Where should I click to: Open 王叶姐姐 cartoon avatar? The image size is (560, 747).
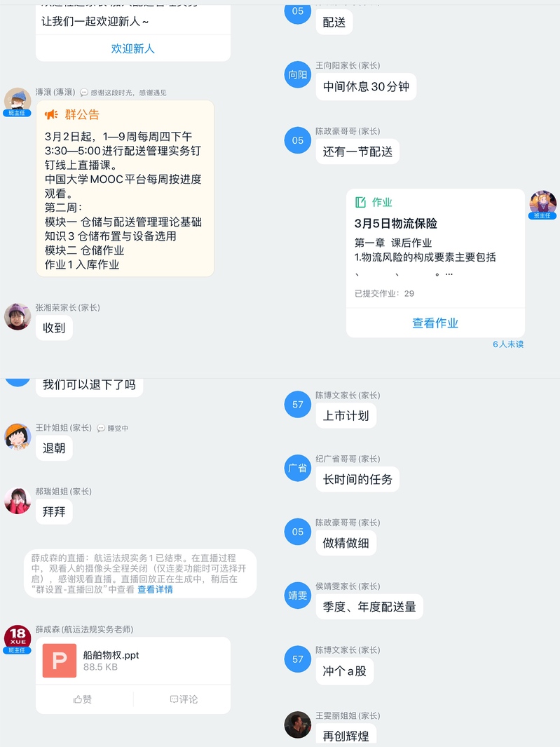click(18, 436)
